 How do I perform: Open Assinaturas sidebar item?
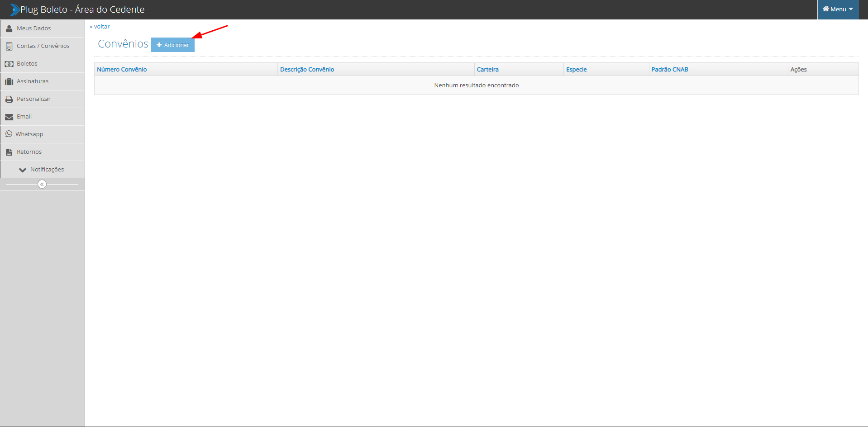tap(43, 81)
